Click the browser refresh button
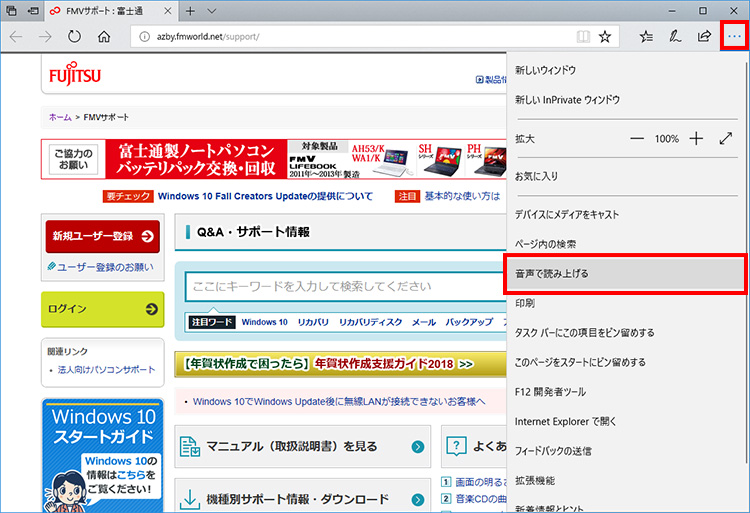Viewport: 750px width, 513px height. click(x=74, y=37)
